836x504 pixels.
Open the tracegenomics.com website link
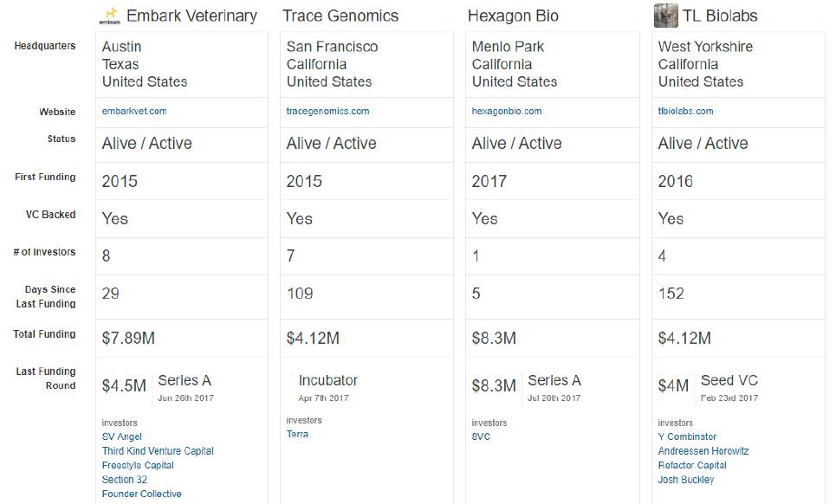(327, 112)
